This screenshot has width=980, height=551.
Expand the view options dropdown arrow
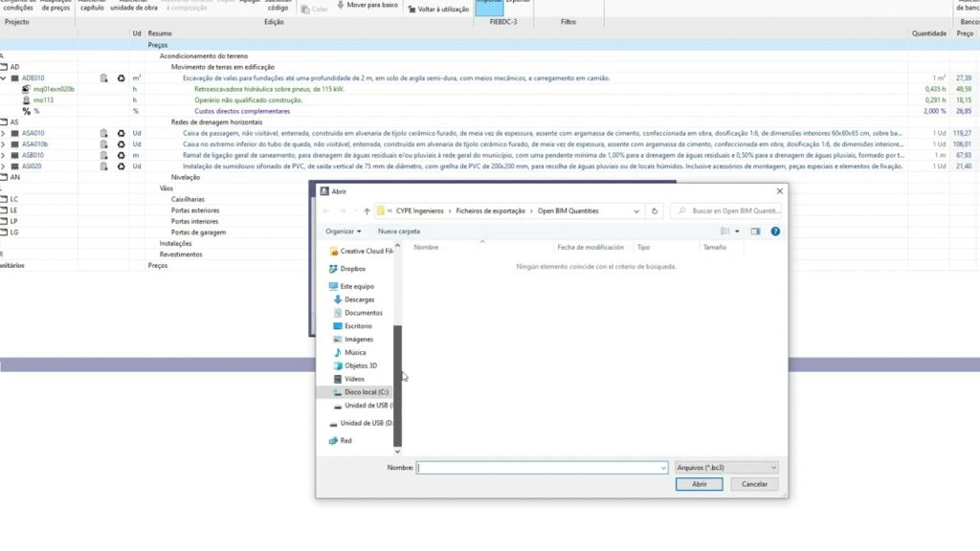tap(737, 231)
